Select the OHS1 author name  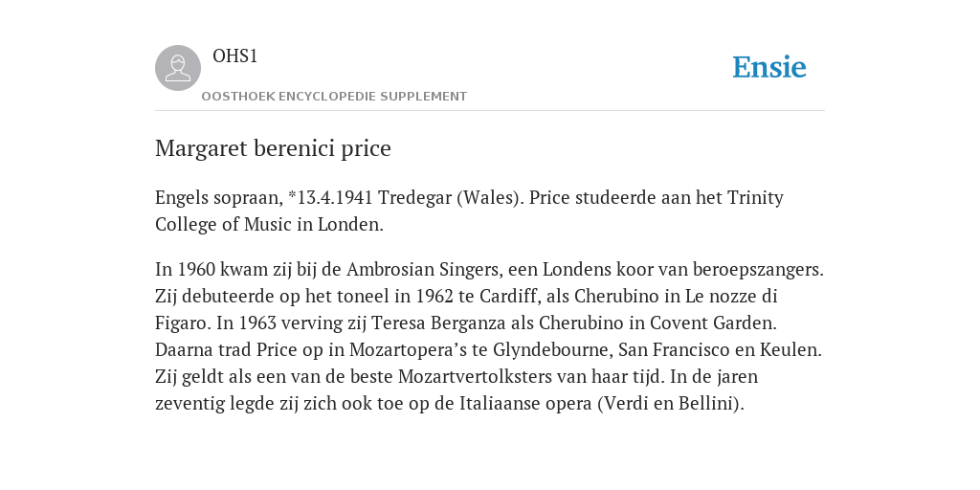tap(235, 56)
